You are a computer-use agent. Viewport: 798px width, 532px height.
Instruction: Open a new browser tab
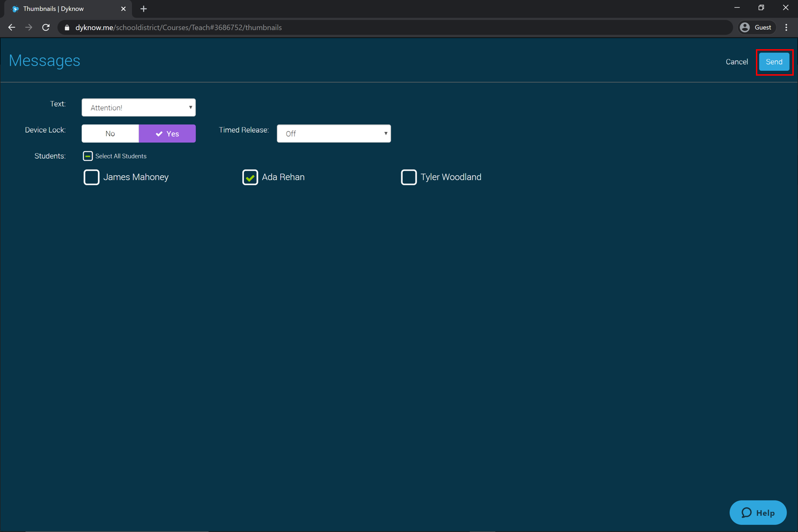(144, 9)
